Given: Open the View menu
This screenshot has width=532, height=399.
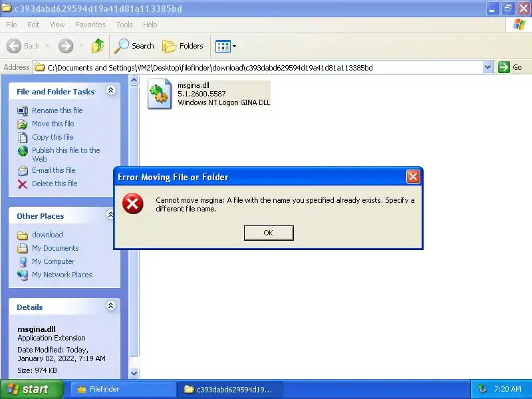Looking at the screenshot, I should click(57, 25).
